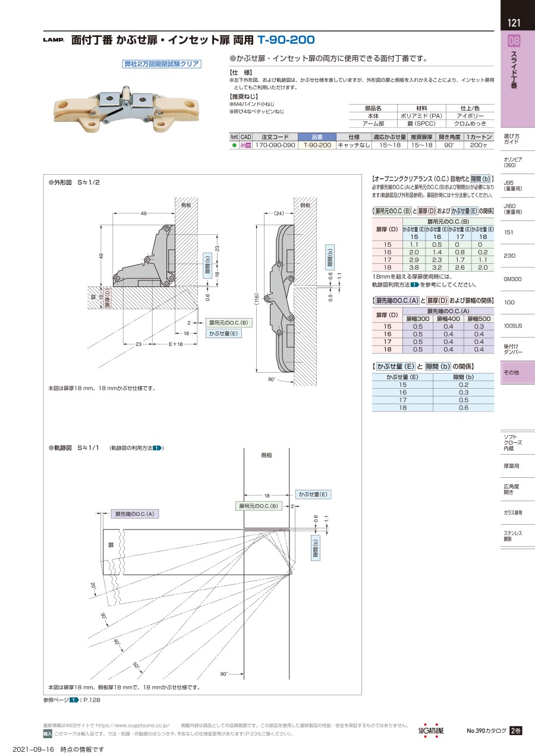Jump to ソフトクローズ内蔵 section tab
535x756 pixels.
pos(512,443)
